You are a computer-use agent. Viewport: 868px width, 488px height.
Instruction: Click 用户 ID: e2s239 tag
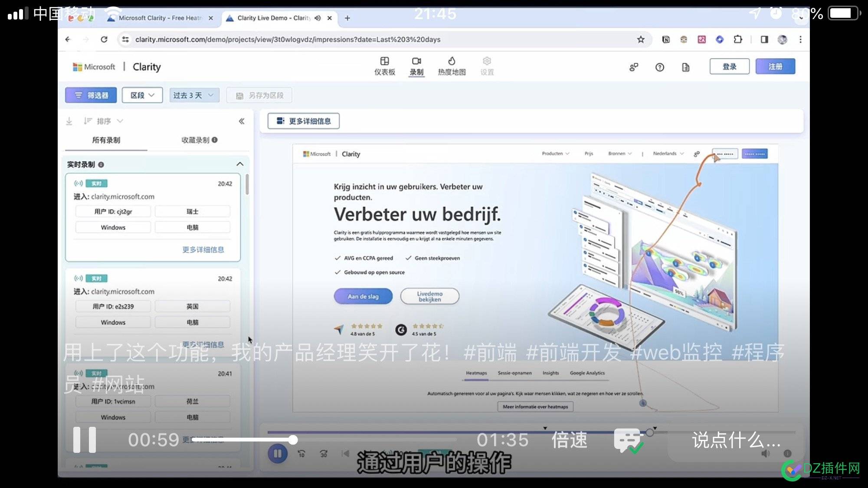pos(113,306)
